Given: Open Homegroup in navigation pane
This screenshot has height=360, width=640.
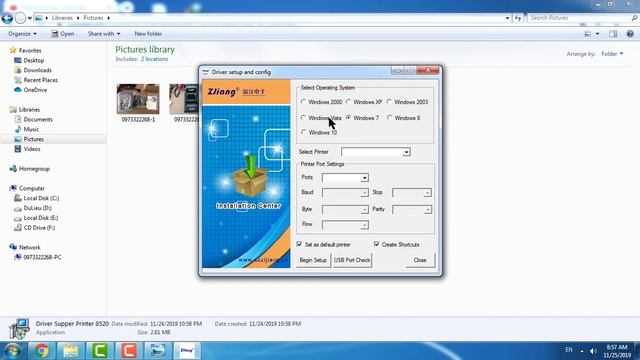Looking at the screenshot, I should pyautogui.click(x=34, y=169).
